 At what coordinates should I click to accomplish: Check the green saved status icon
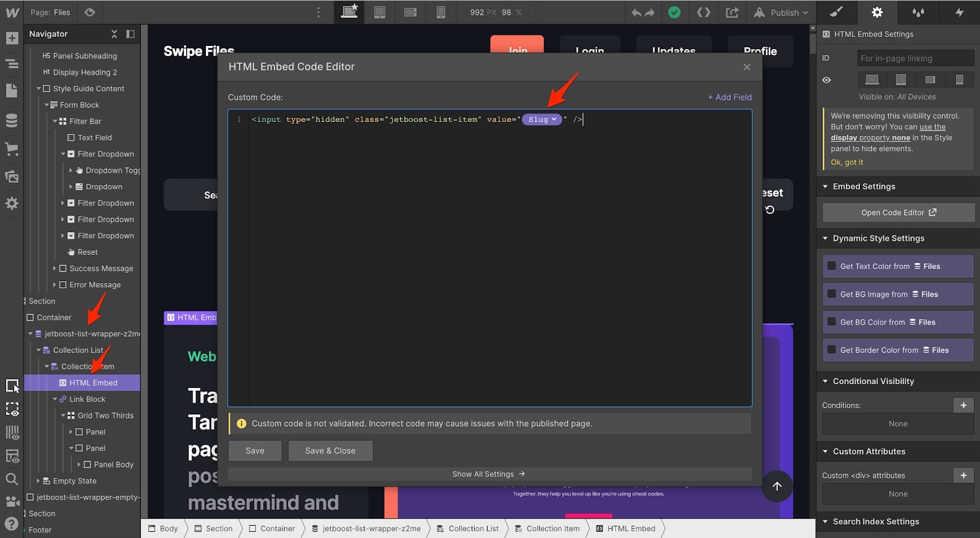tap(674, 12)
